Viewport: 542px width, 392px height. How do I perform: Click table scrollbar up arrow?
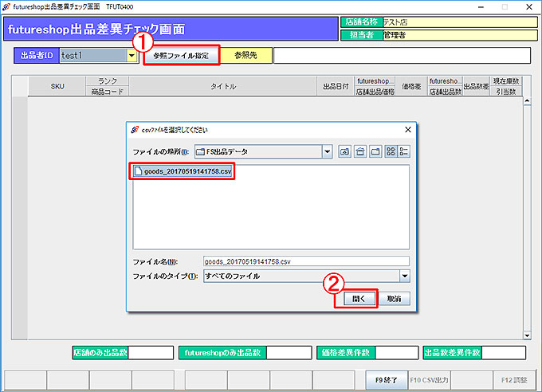(527, 101)
